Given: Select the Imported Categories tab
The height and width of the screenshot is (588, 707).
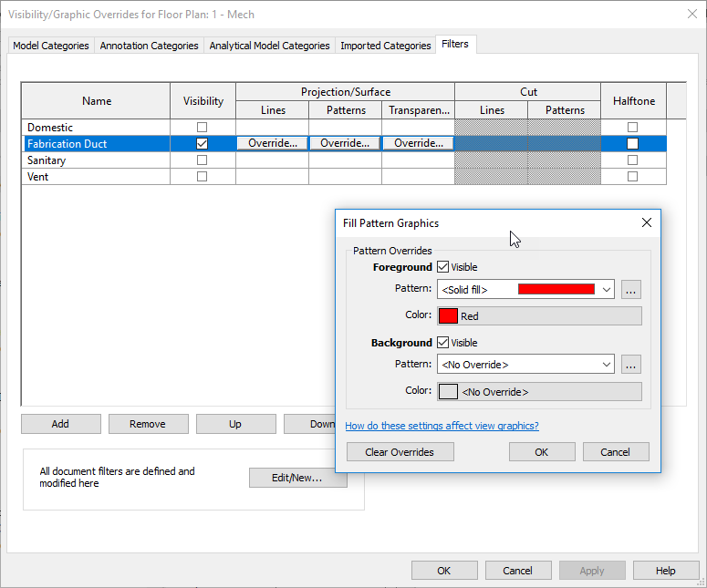Looking at the screenshot, I should pyautogui.click(x=385, y=46).
